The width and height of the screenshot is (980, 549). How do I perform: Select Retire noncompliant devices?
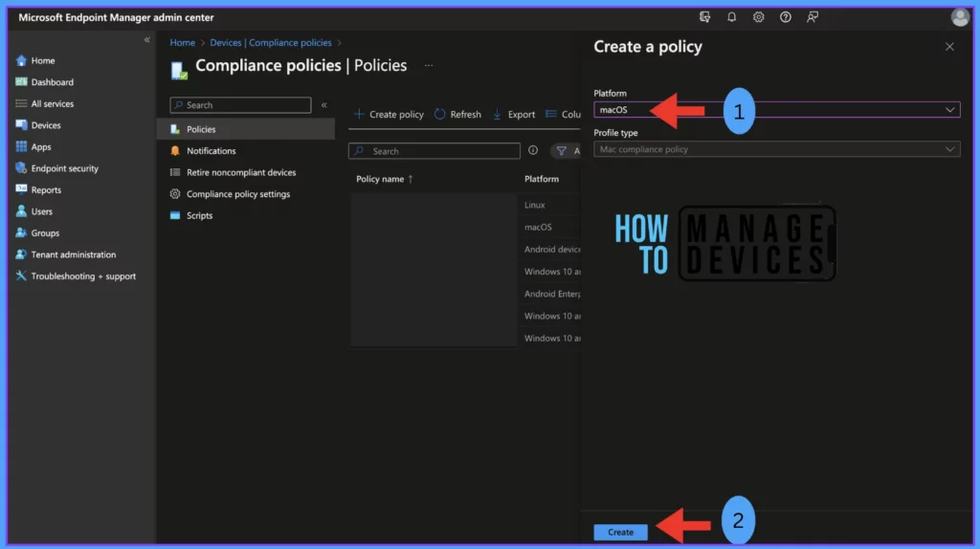click(x=240, y=172)
